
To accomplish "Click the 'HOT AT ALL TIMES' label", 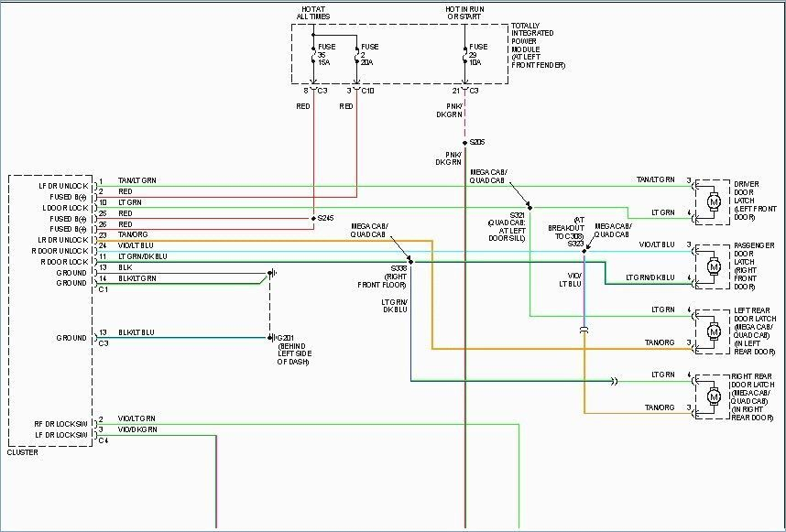I will pyautogui.click(x=313, y=13).
